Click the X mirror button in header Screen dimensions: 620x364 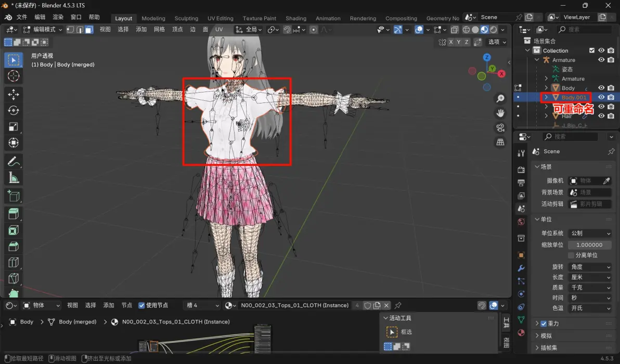pyautogui.click(x=450, y=42)
